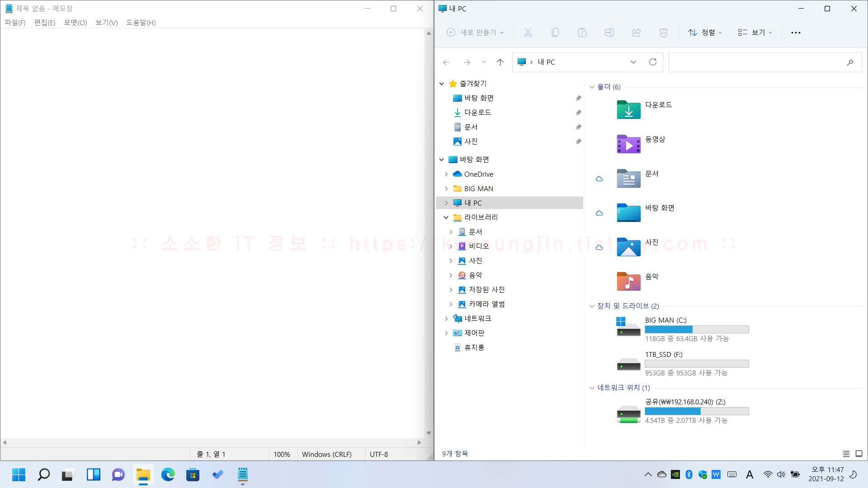This screenshot has width=868, height=488.
Task: Click the 새로 만들기 button
Action: pos(475,33)
